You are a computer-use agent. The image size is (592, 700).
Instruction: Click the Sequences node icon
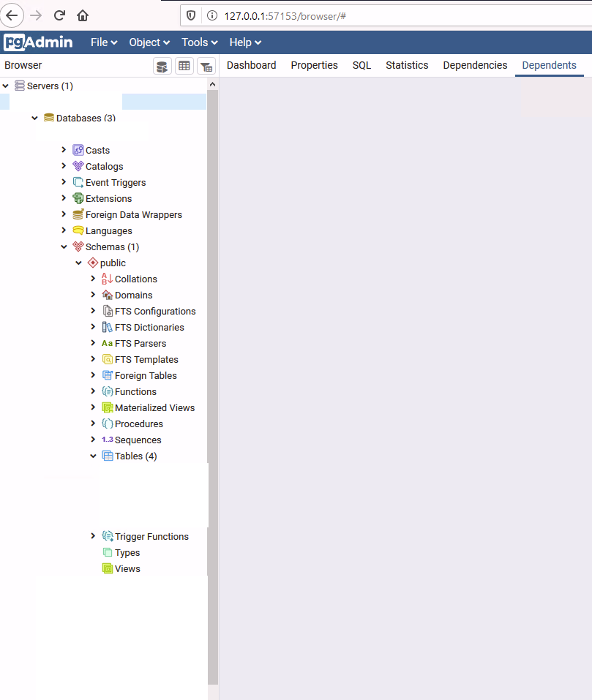pyautogui.click(x=107, y=440)
